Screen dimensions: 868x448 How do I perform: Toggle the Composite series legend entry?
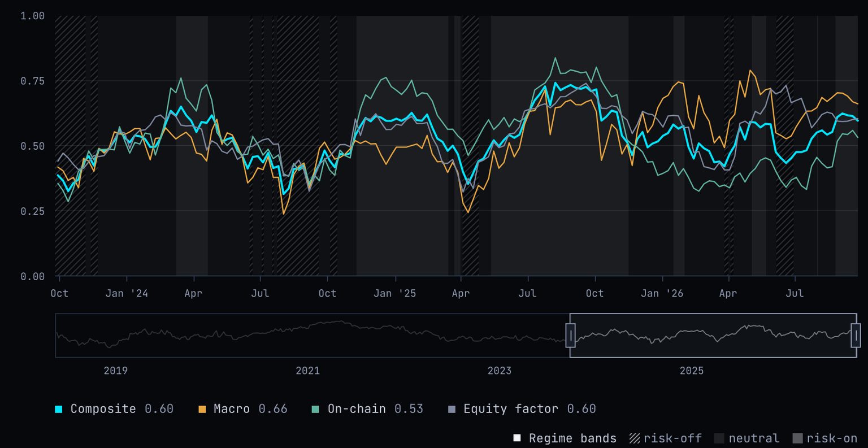point(114,409)
